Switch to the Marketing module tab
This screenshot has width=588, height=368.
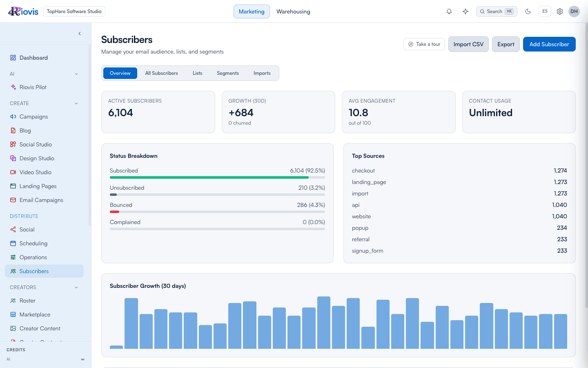(x=252, y=11)
